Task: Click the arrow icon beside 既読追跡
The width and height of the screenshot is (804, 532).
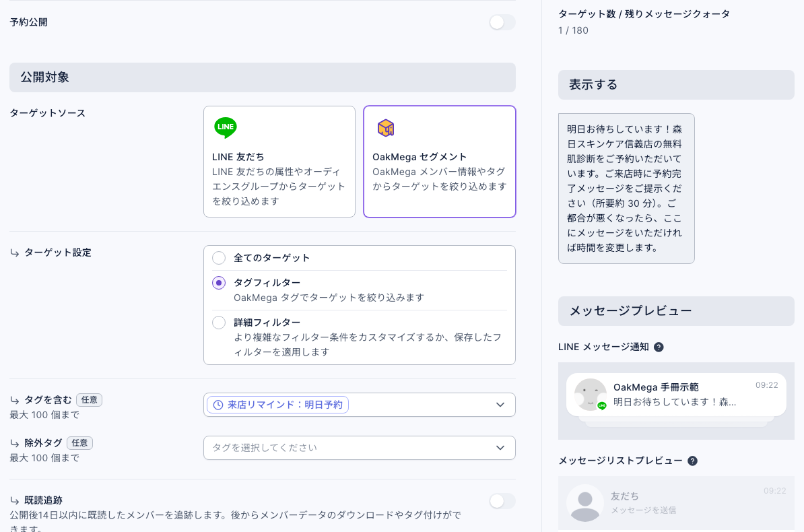Action: tap(15, 501)
